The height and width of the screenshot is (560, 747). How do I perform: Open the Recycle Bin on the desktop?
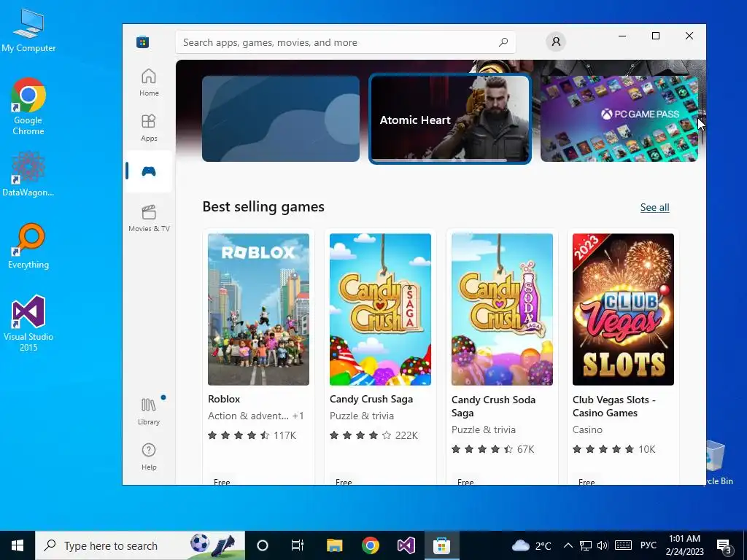point(719,463)
